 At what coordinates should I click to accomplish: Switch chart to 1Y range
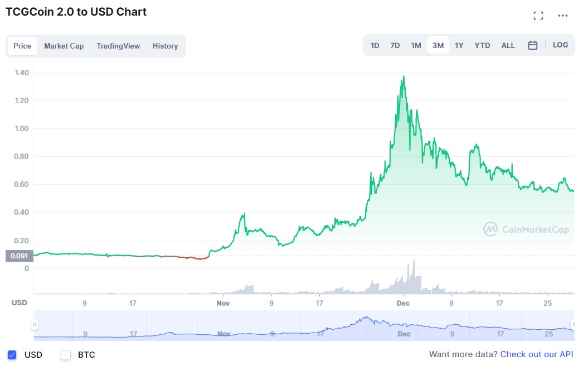coord(459,45)
